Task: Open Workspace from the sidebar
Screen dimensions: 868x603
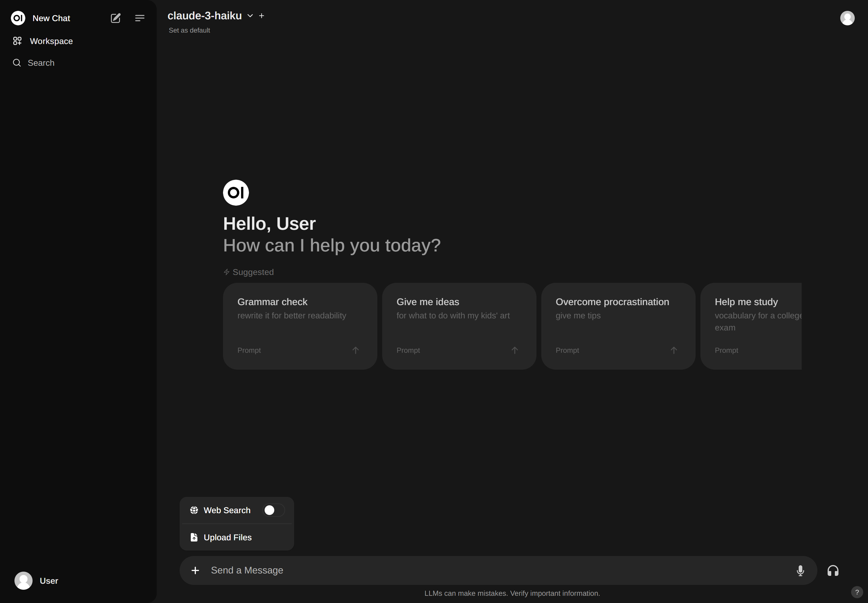Action: 51,41
